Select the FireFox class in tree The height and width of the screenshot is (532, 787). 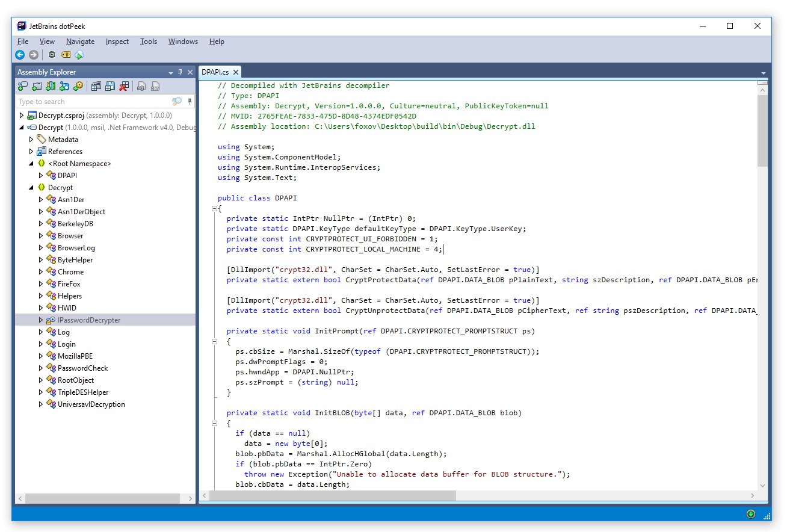point(69,284)
